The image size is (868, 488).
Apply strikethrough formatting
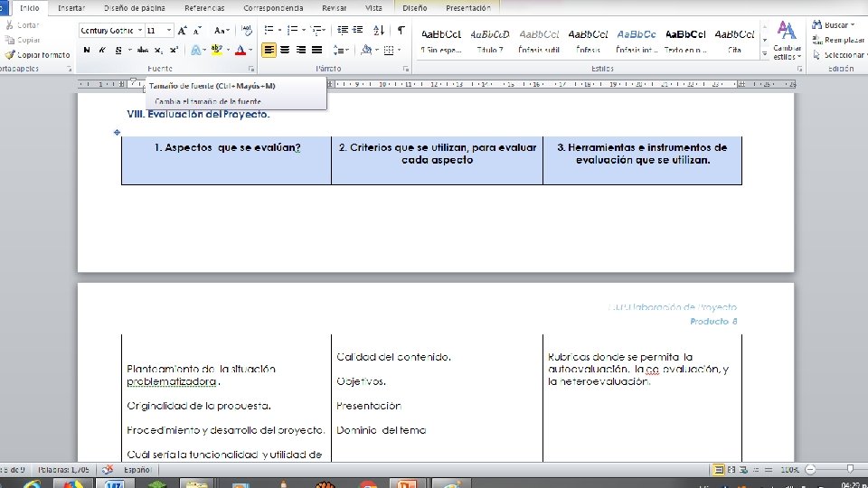tap(142, 51)
